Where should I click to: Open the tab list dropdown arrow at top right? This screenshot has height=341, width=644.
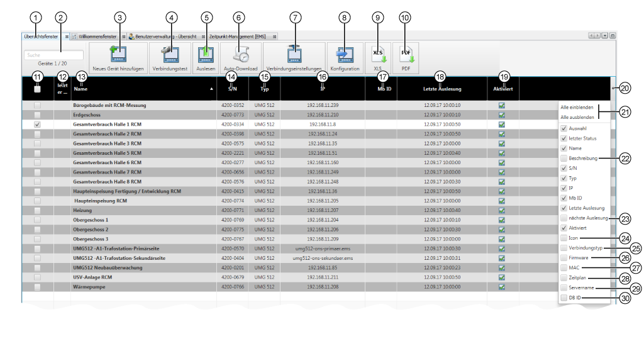(604, 36)
